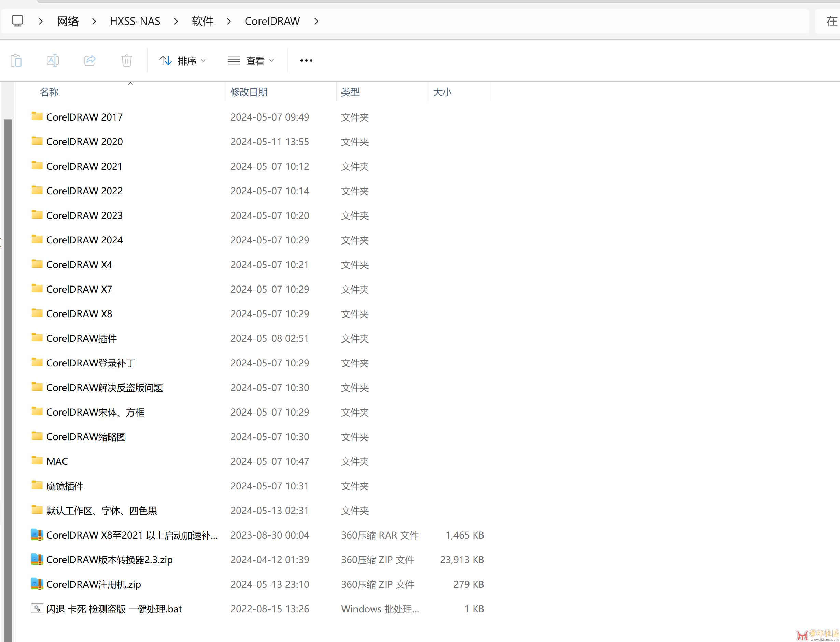840x642 pixels.
Task: Sort by 类型 column header
Action: [350, 92]
